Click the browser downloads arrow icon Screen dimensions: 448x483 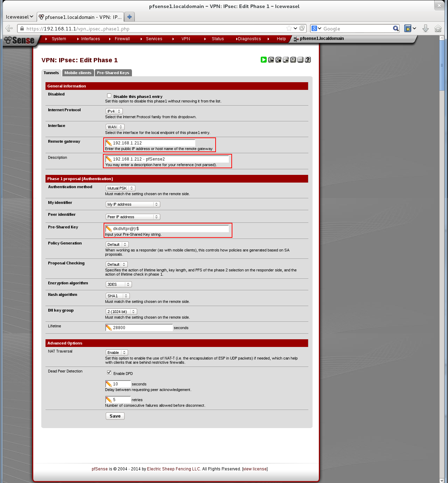click(x=426, y=29)
